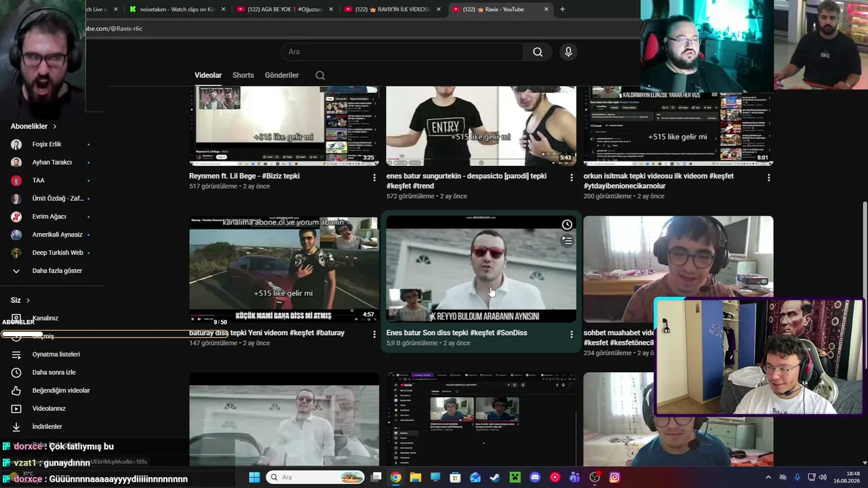Screen dimensions: 868x488
Task: Add Enes batur Son diss video to queue
Action: pyautogui.click(x=567, y=240)
